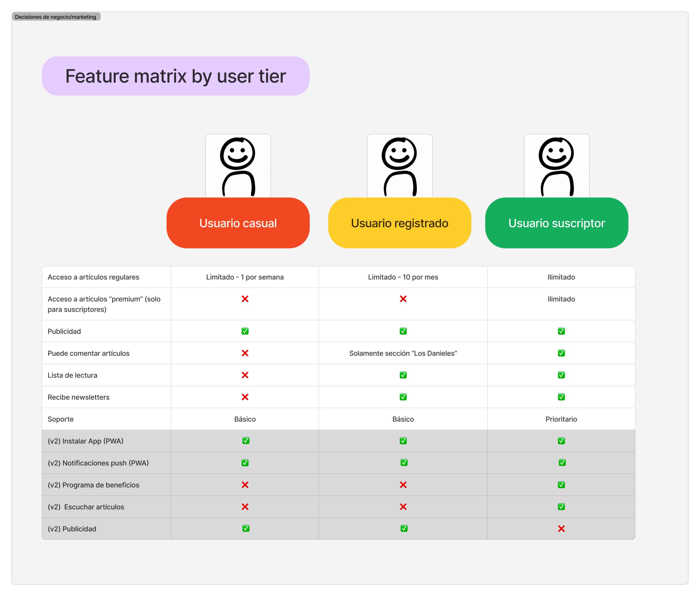Click red X for registered Programa de beneficios
Viewport: 700px width, 596px height.
pyautogui.click(x=403, y=484)
